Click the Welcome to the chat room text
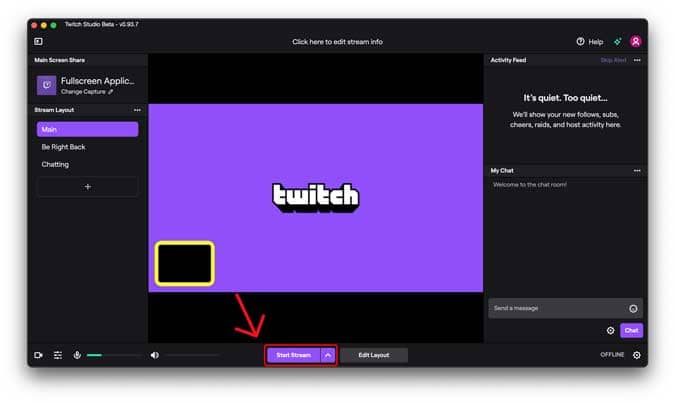 pos(530,185)
